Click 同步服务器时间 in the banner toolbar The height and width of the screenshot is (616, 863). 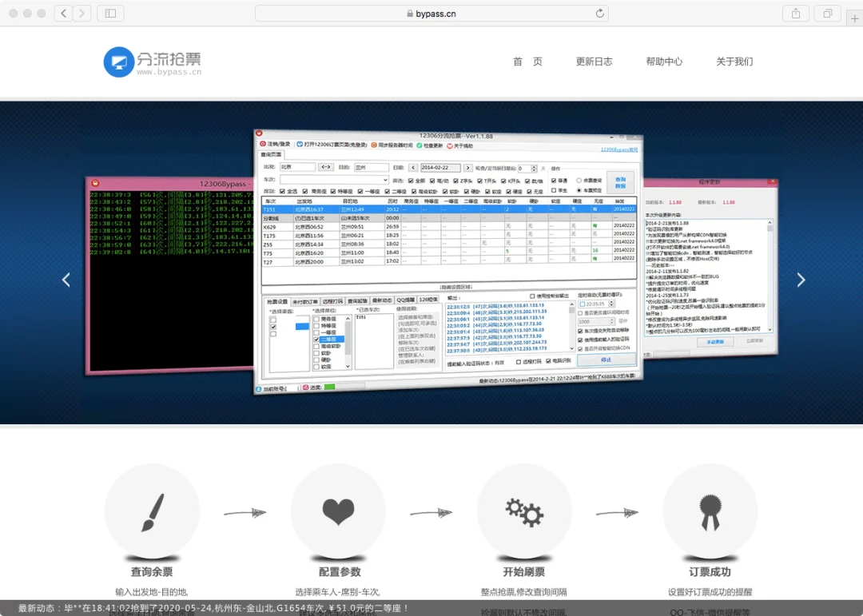(392, 145)
